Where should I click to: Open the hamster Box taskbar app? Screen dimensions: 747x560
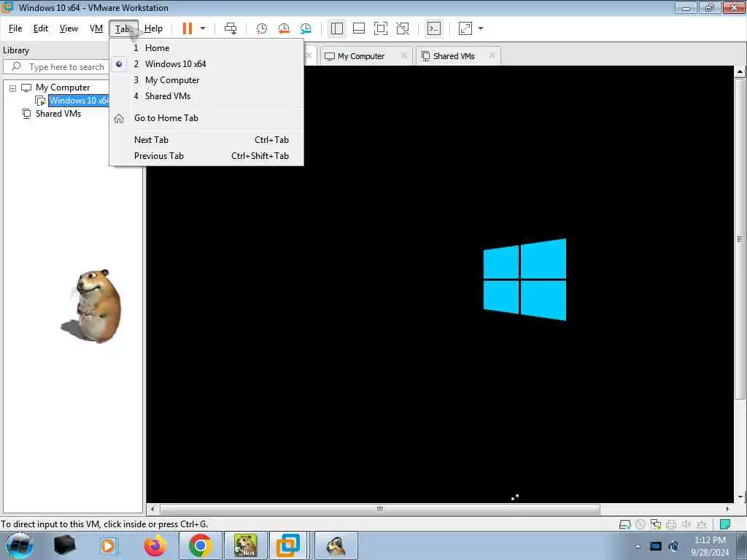coord(246,545)
